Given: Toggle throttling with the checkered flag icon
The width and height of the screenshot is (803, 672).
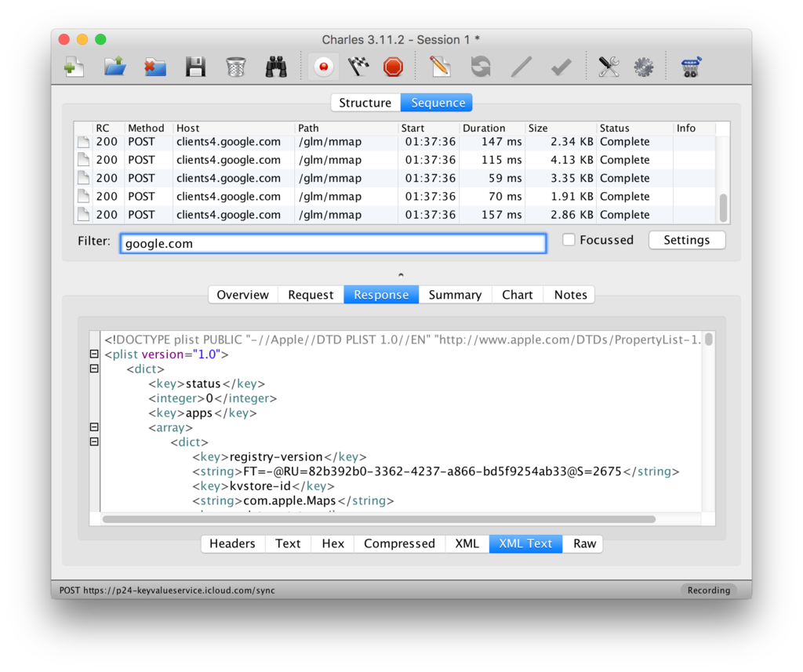Looking at the screenshot, I should (x=358, y=67).
